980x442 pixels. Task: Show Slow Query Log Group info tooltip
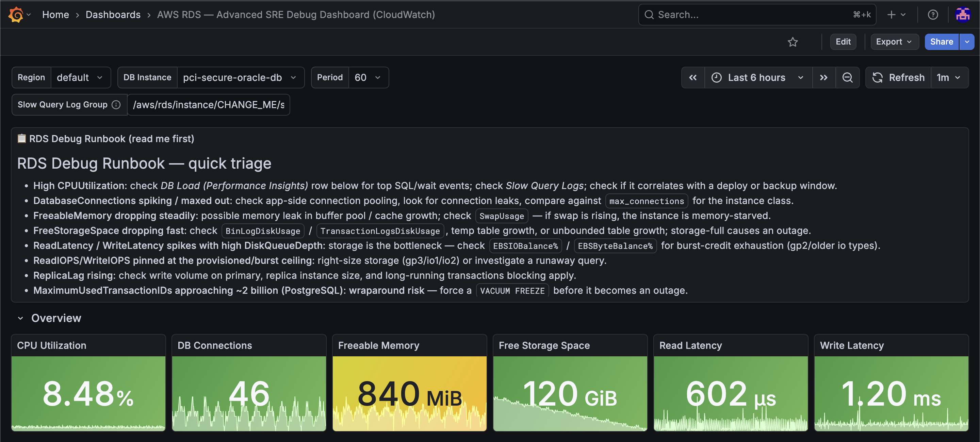tap(116, 104)
